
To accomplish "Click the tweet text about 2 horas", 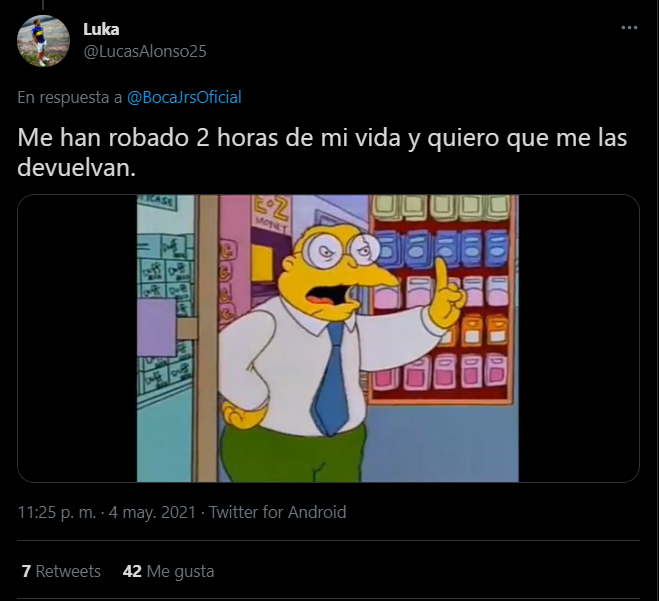I will point(322,152).
